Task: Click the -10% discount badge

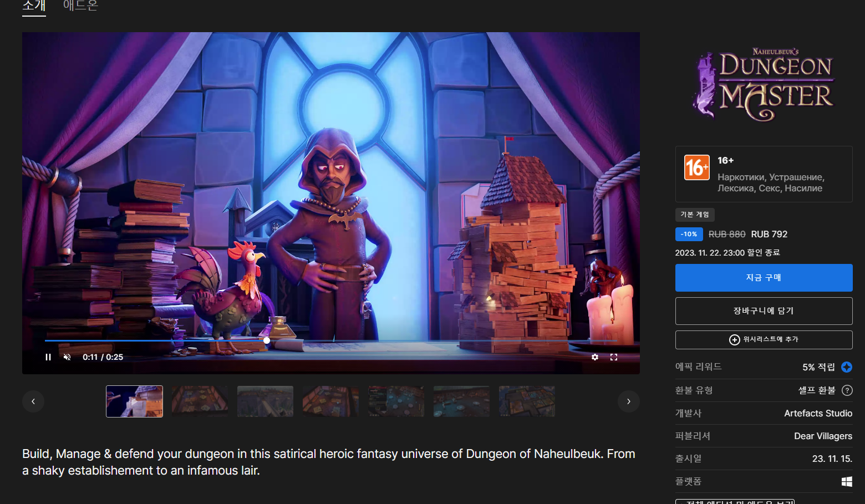Action: (689, 234)
